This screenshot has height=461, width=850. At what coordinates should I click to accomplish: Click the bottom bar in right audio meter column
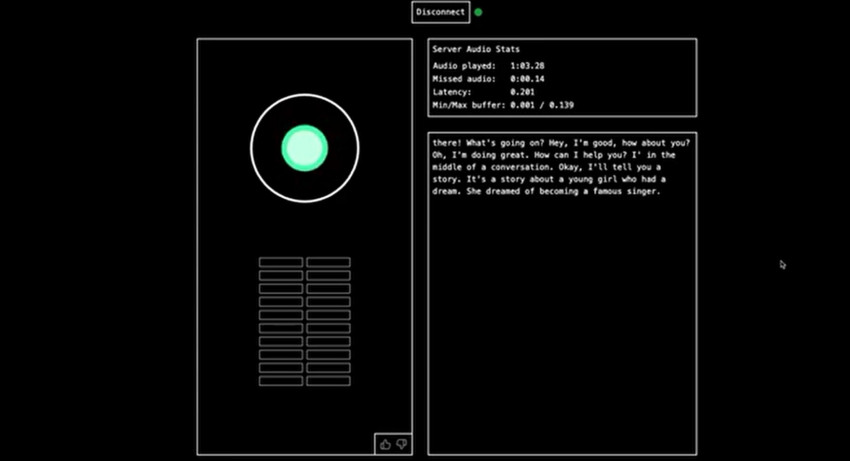coord(328,381)
